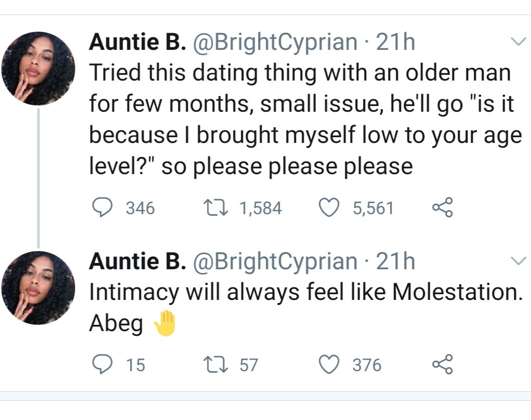The width and height of the screenshot is (531, 420).
Task: Click Auntie B. name on the second tweet
Action: click(x=138, y=261)
